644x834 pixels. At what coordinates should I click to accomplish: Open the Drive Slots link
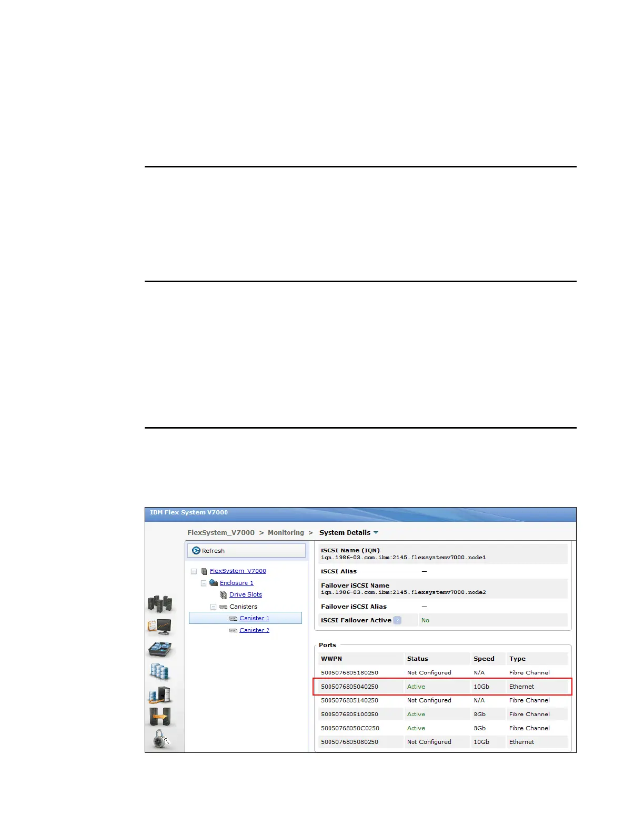246,594
